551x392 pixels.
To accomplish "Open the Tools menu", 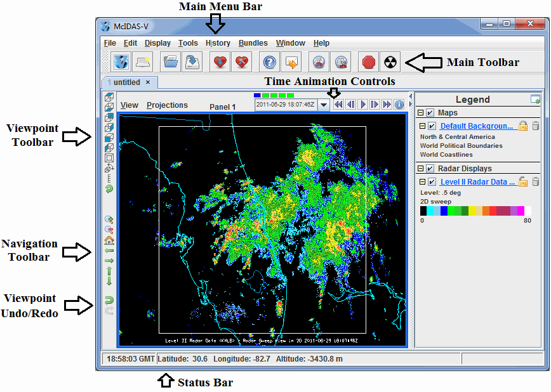I will pos(188,43).
